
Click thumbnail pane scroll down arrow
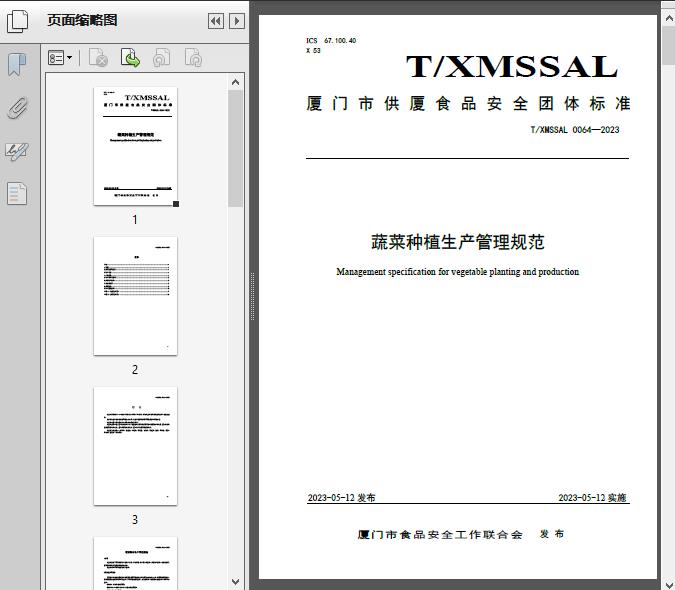coord(235,582)
